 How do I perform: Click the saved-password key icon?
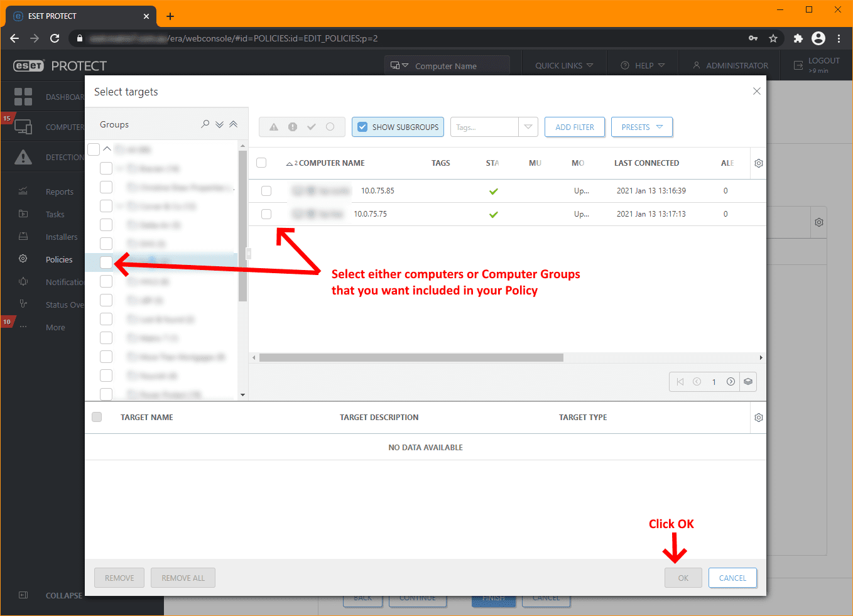pyautogui.click(x=752, y=38)
